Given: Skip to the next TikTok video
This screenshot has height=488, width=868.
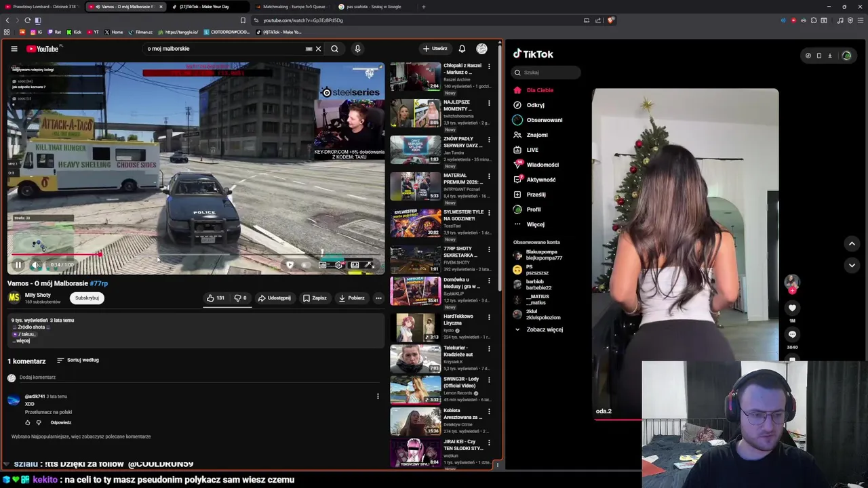Looking at the screenshot, I should click(852, 265).
